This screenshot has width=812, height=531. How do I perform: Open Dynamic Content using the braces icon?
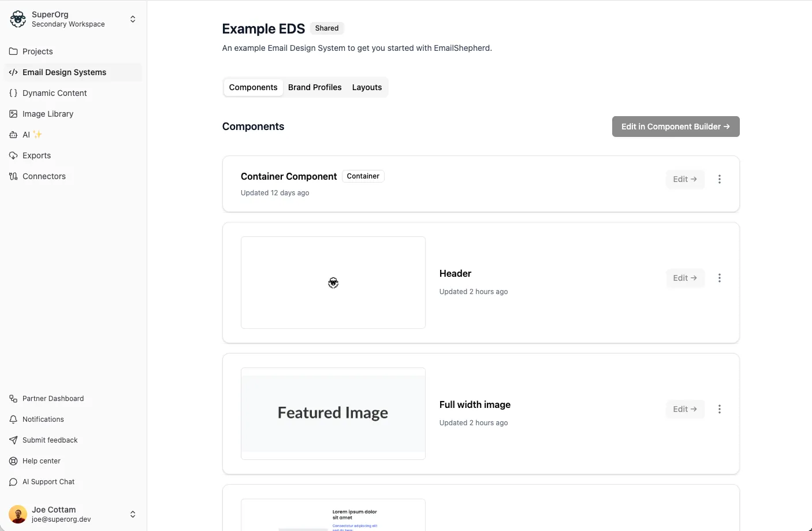pos(13,93)
